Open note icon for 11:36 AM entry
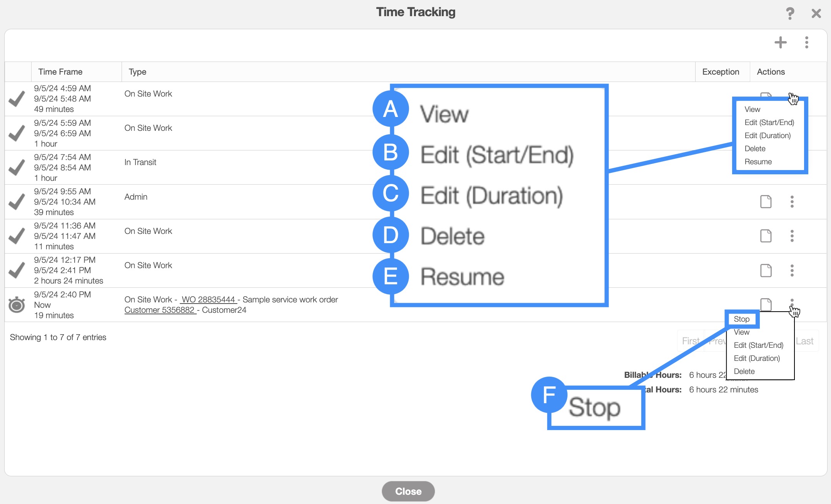 766,236
